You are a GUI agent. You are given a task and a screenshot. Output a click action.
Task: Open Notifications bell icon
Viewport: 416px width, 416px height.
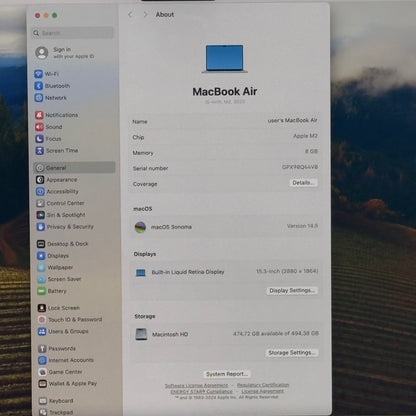click(x=39, y=115)
